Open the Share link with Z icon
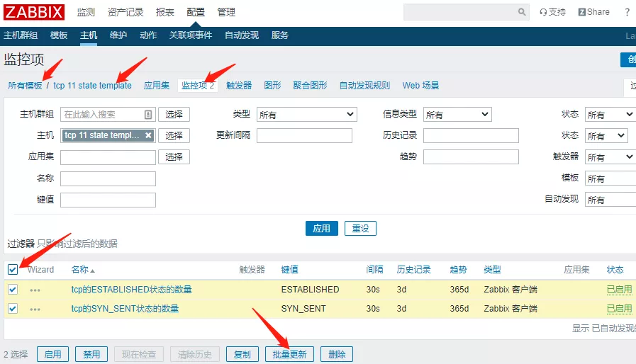The image size is (636, 364). (593, 12)
